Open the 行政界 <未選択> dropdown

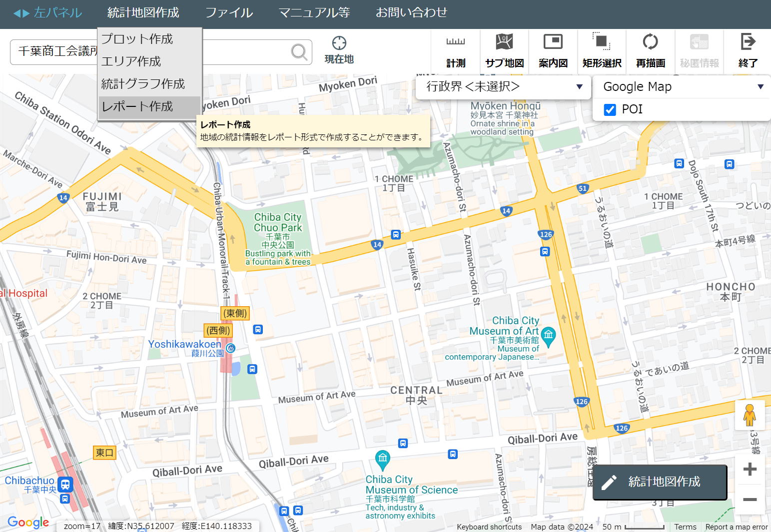tap(504, 87)
